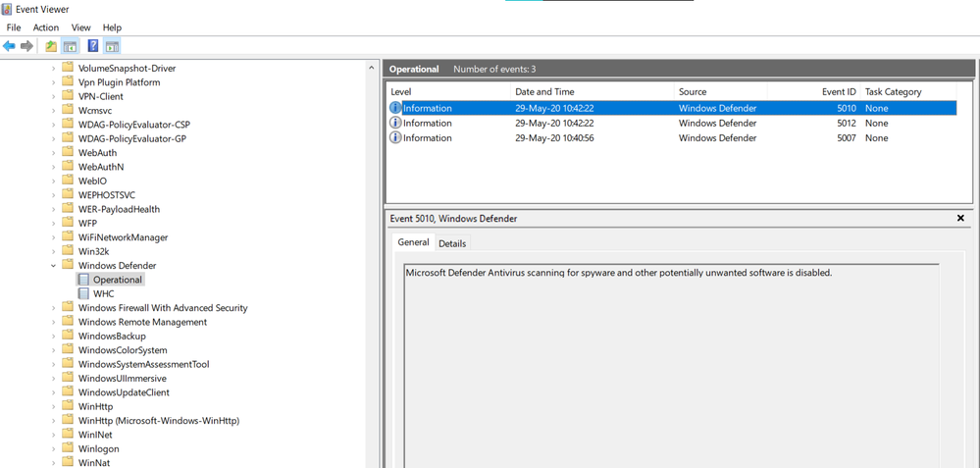Expand the WiFiNetworkManager node

[54, 237]
